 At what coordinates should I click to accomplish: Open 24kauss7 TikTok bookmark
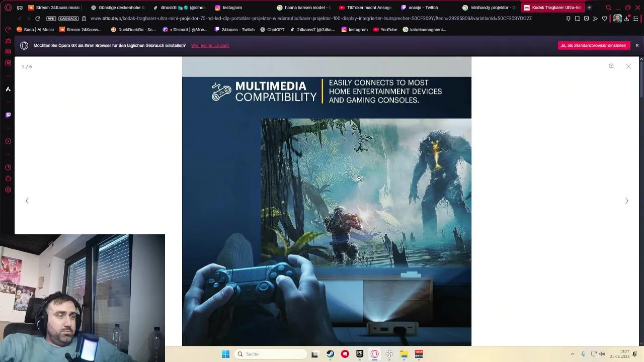point(312,30)
